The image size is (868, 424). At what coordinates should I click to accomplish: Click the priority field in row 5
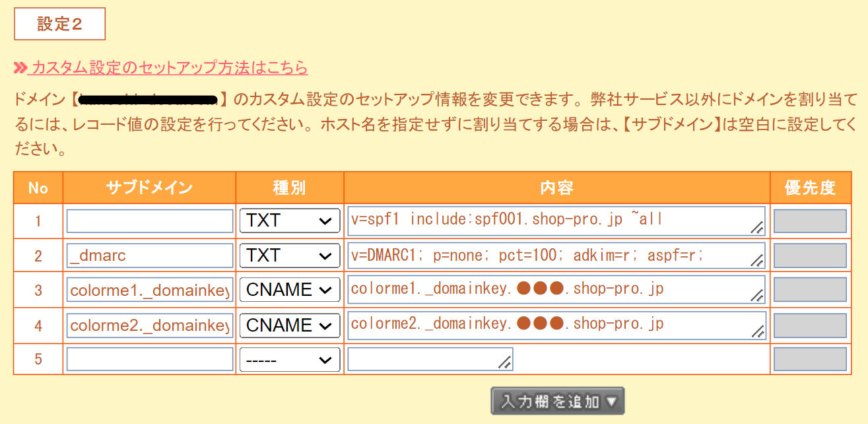pos(810,359)
